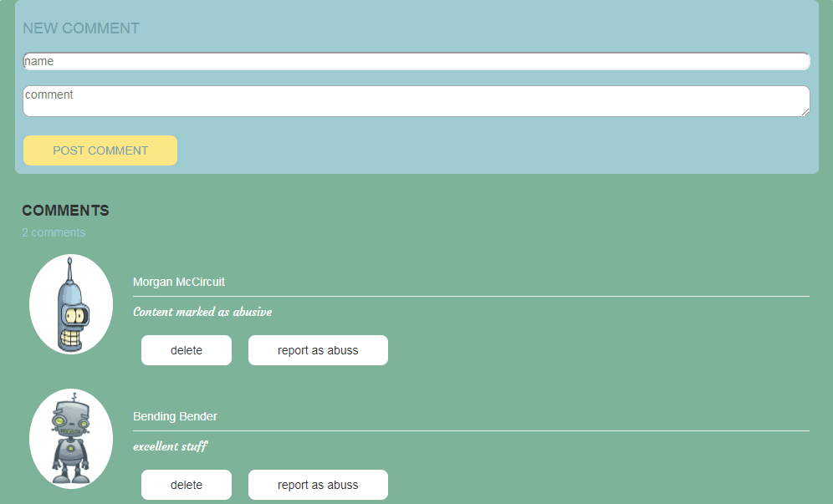The image size is (833, 504).
Task: Click empty space right of Post Comment button
Action: (x=493, y=150)
